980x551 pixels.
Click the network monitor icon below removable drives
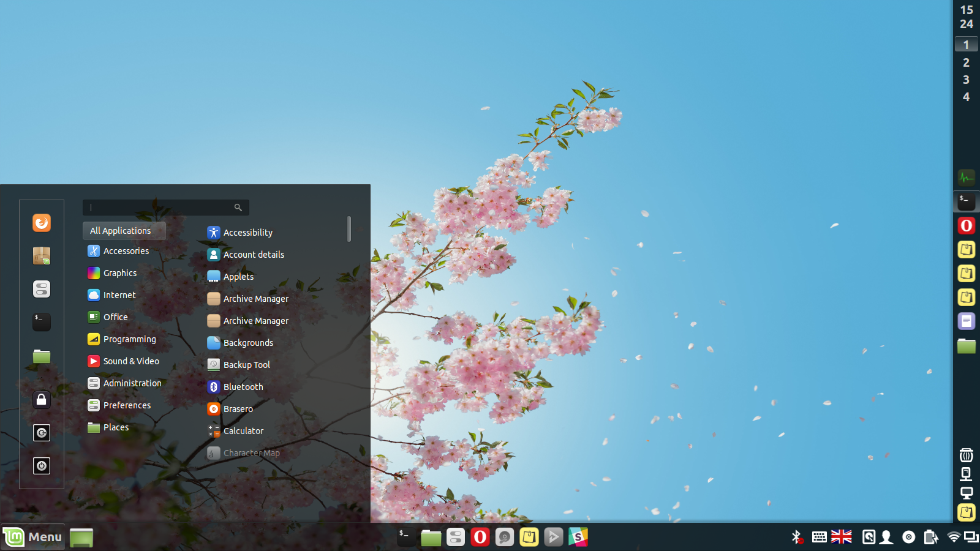(x=967, y=493)
